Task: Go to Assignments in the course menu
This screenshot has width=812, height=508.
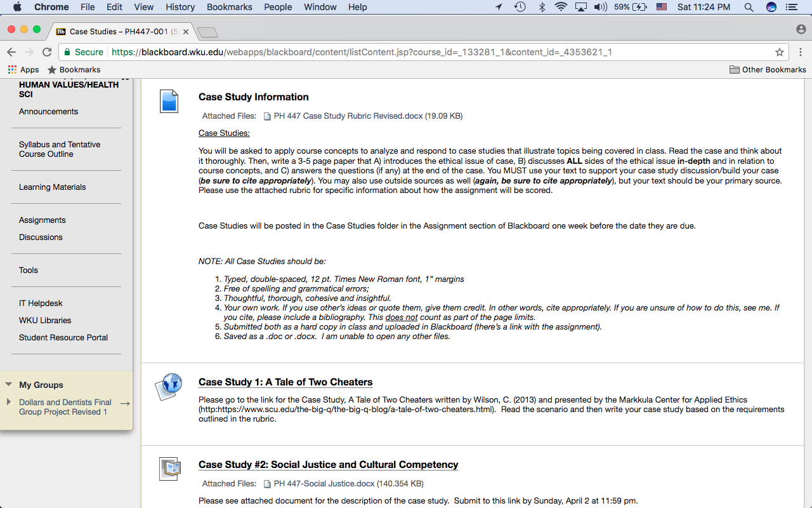Action: pos(43,220)
